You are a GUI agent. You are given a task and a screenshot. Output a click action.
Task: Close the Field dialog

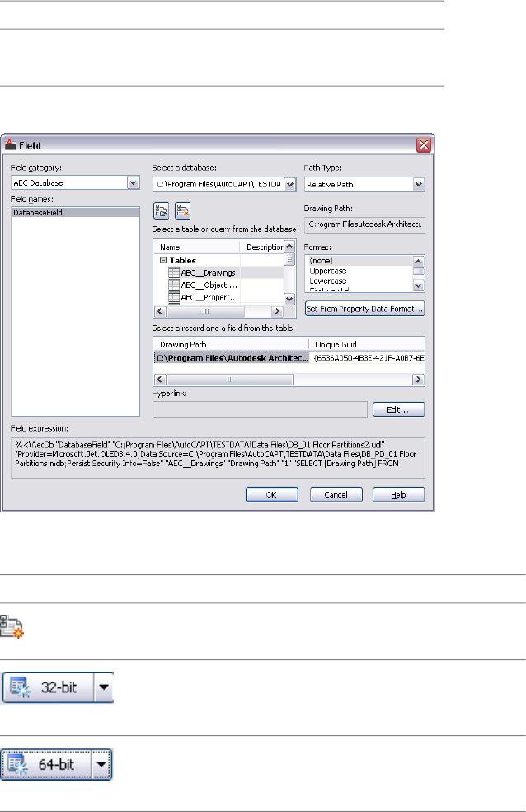[424, 145]
